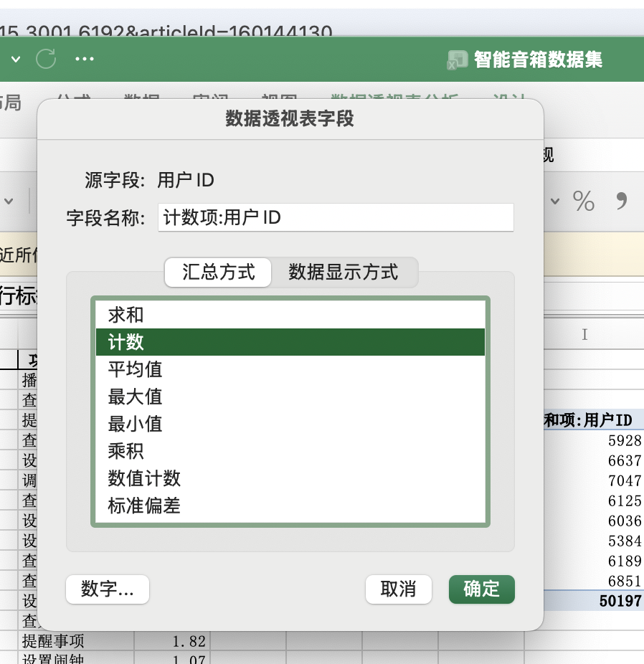Select 平均值 in the summary list
The height and width of the screenshot is (664, 644).
pyautogui.click(x=290, y=369)
